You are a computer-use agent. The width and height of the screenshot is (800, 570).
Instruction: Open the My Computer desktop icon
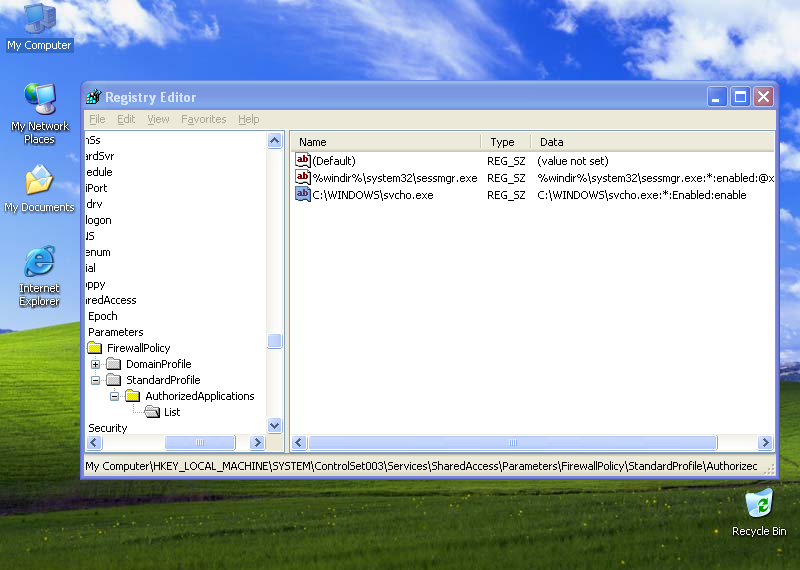tap(39, 27)
